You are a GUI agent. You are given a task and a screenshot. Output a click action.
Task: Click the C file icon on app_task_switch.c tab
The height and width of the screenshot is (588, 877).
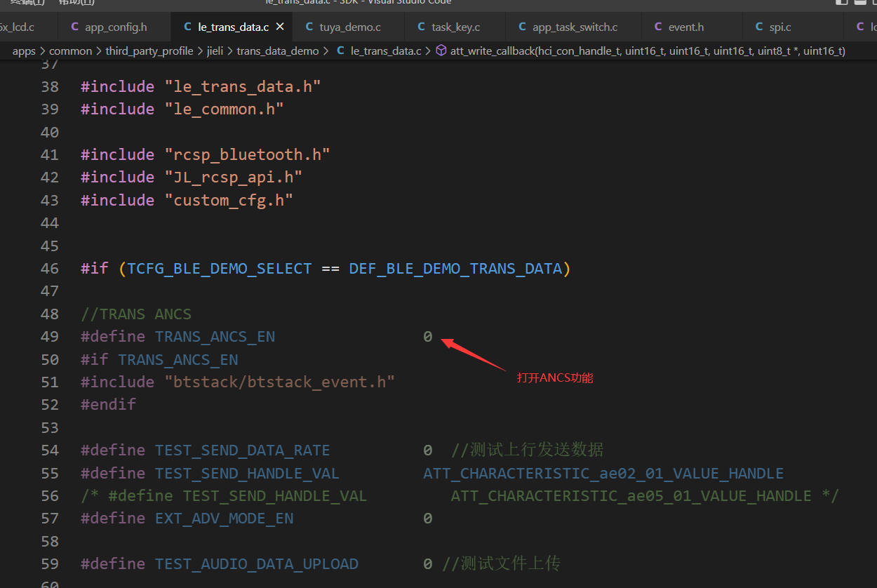[523, 27]
